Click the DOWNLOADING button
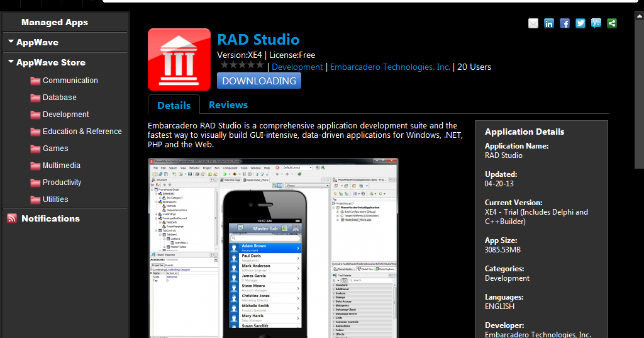Screen dimensions: 644x338 [259, 81]
